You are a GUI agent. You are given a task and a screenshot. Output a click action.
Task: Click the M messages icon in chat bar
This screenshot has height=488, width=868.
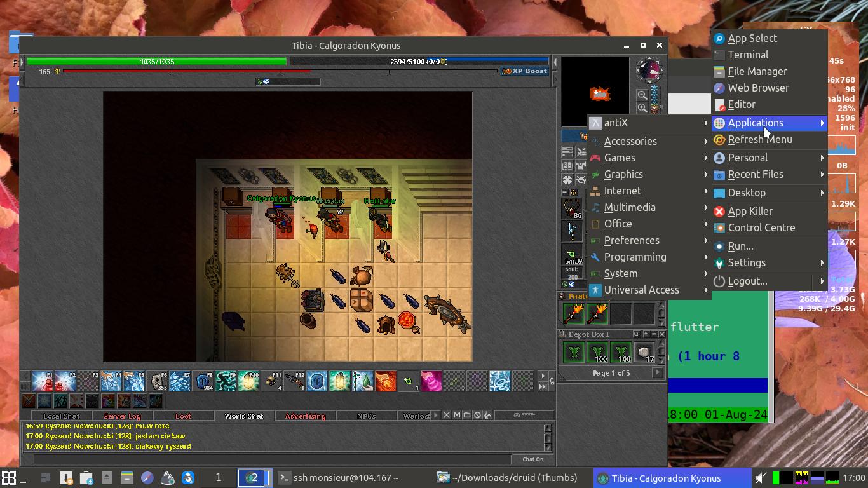tap(457, 416)
